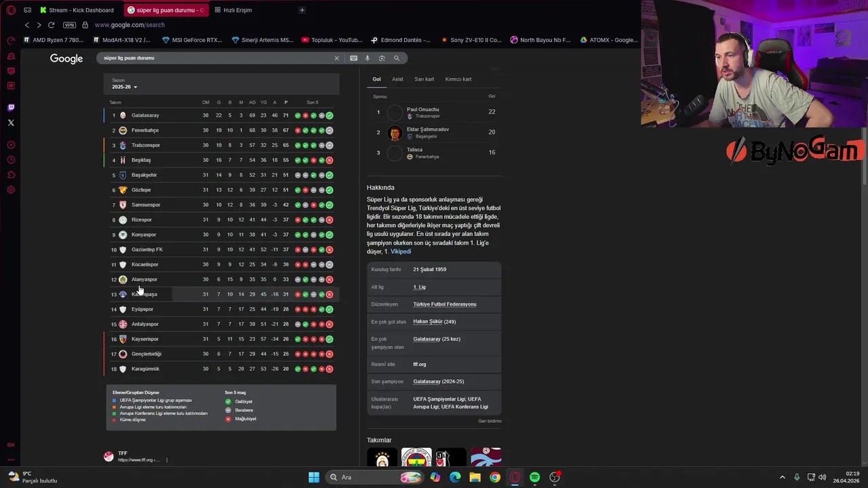Show hidden system tray icons chevron
This screenshot has height=488, width=868.
(782, 477)
